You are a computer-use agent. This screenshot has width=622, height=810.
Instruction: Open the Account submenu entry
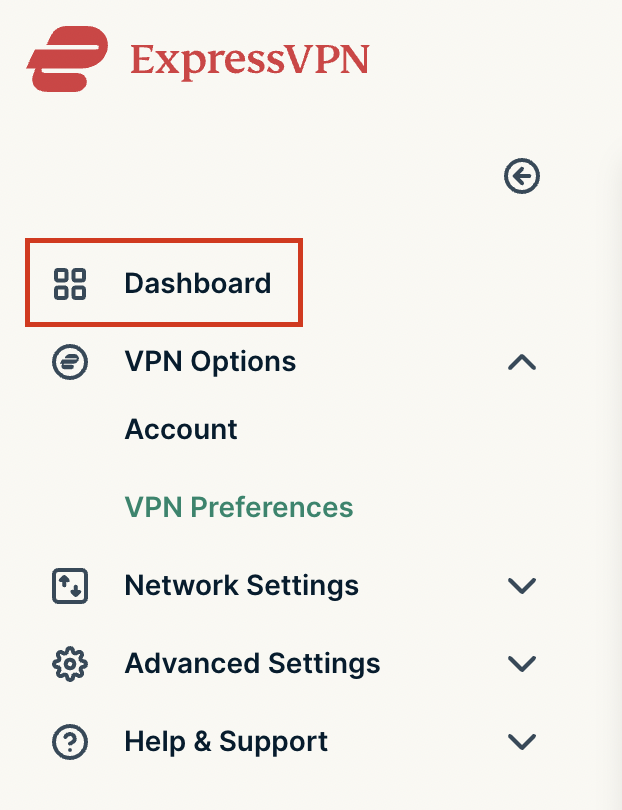[181, 429]
